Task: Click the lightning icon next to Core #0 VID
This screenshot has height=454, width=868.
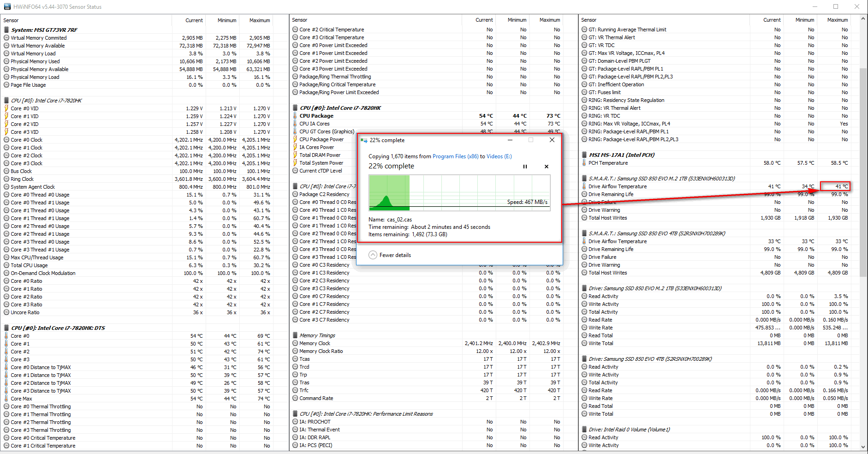Action: 6,108
